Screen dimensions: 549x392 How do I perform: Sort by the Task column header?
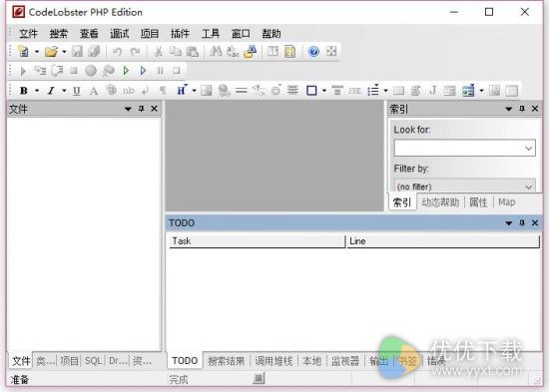tap(258, 241)
